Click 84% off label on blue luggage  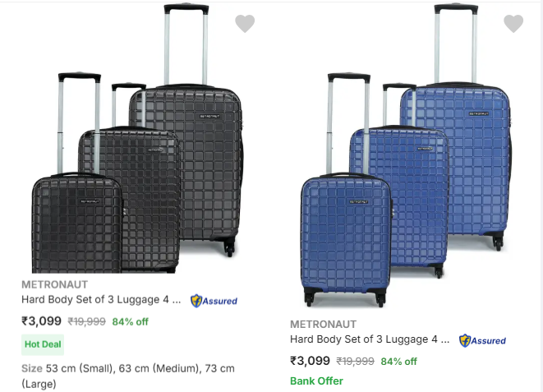[398, 362]
